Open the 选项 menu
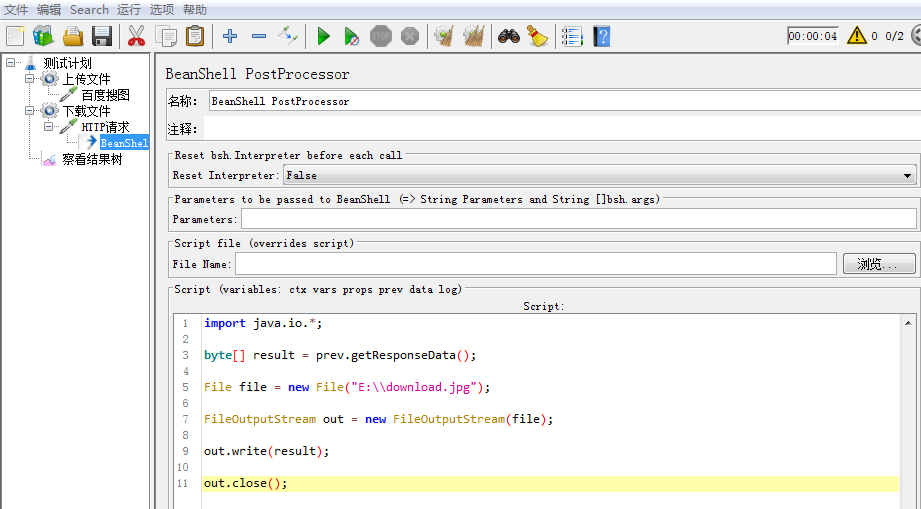921x509 pixels. (162, 9)
